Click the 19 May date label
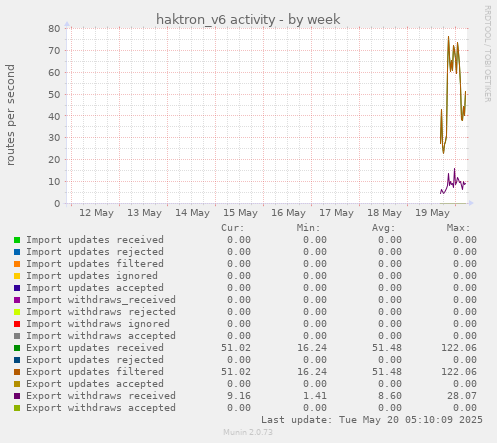The image size is (497, 443). pos(432,213)
